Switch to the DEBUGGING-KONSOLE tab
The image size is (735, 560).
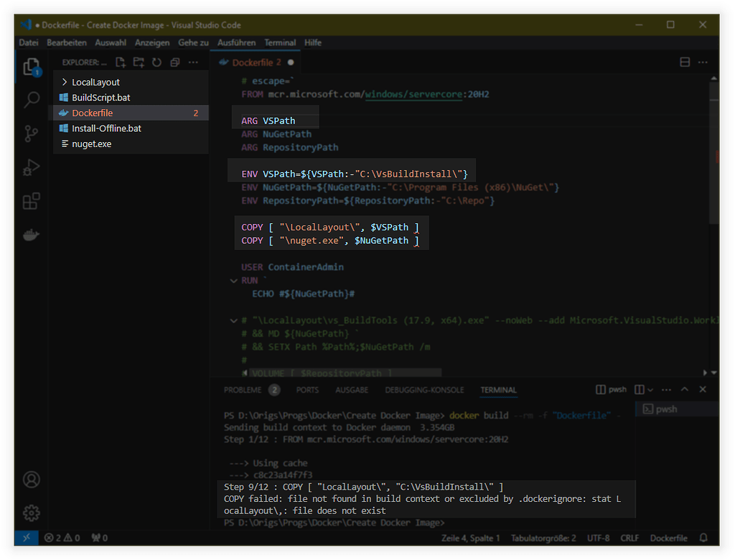click(x=424, y=390)
